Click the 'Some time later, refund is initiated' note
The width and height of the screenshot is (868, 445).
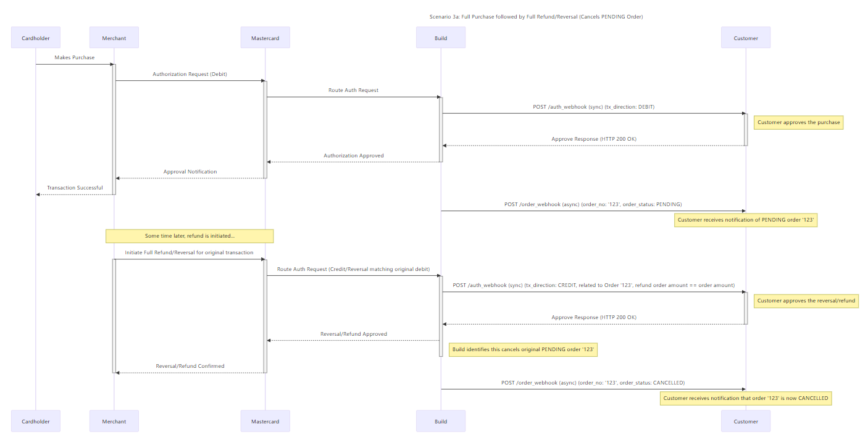pos(190,236)
